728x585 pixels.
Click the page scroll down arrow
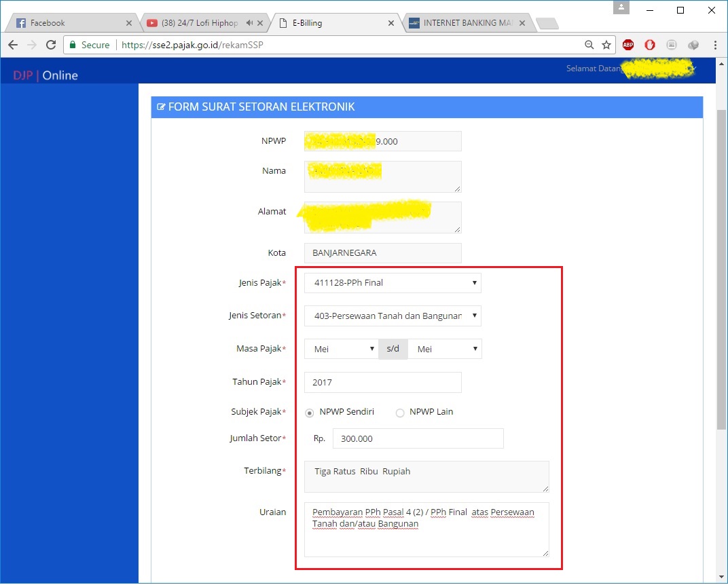pos(721,577)
